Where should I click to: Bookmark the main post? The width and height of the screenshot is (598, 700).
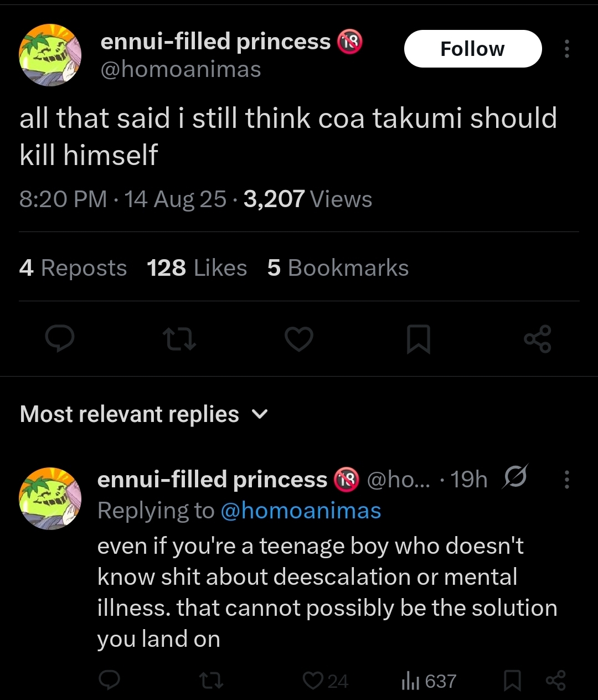click(x=418, y=339)
